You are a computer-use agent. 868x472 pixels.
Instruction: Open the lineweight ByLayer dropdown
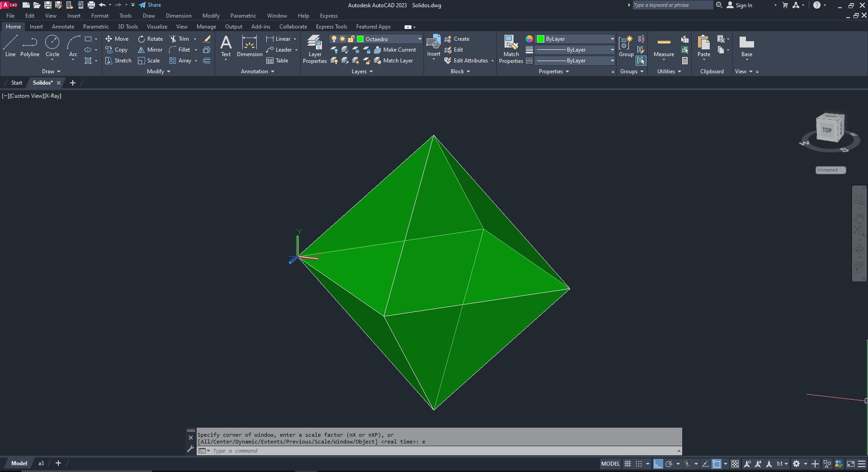(612, 50)
